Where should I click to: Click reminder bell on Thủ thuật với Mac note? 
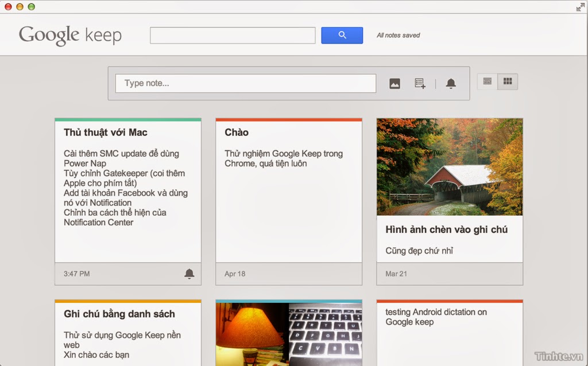point(189,274)
